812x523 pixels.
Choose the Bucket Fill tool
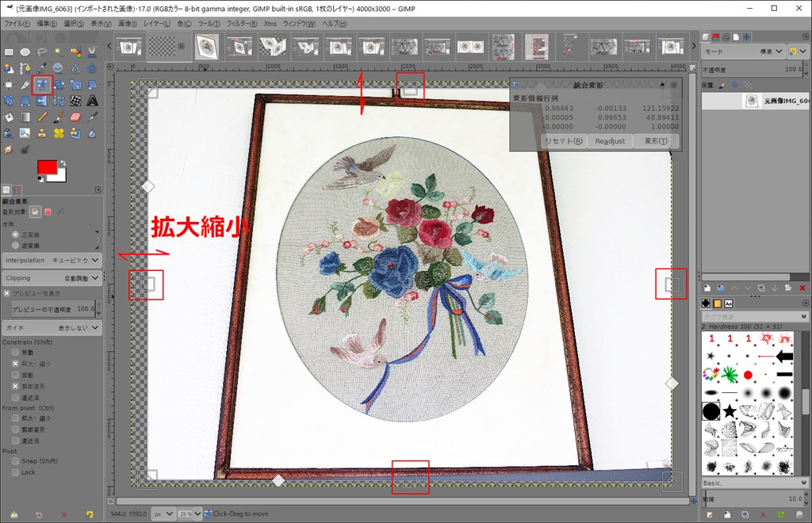(x=9, y=117)
